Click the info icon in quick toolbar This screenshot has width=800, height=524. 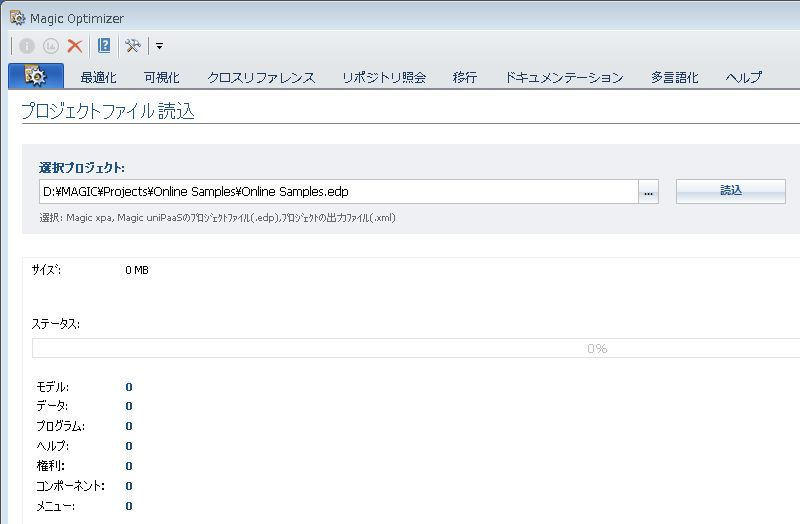pos(27,46)
